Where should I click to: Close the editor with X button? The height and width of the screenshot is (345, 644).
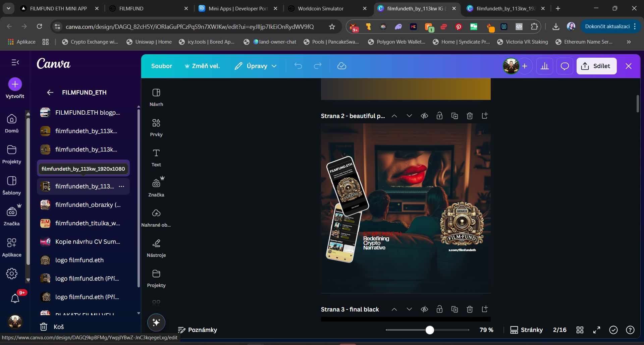point(629,66)
